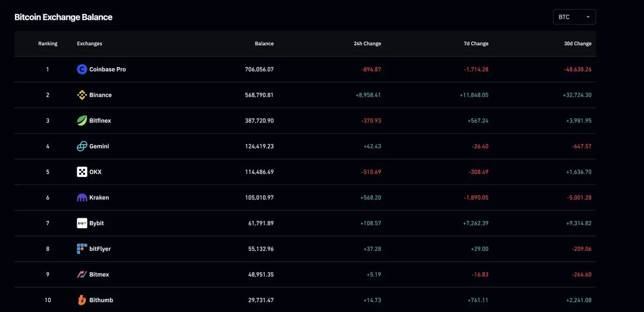
Task: Select Bybit balance 61,791.89
Action: [x=261, y=223]
